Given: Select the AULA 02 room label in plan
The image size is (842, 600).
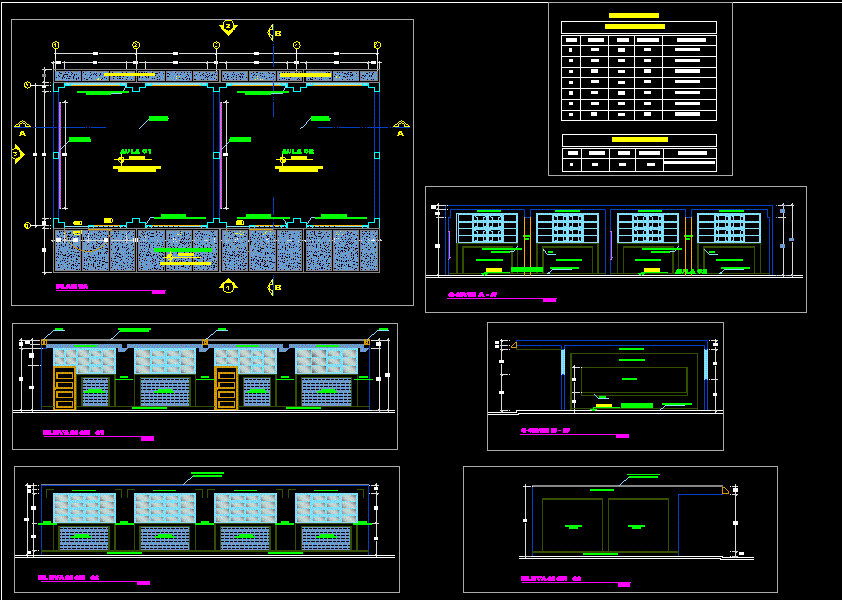Looking at the screenshot, I should pyautogui.click(x=297, y=151).
